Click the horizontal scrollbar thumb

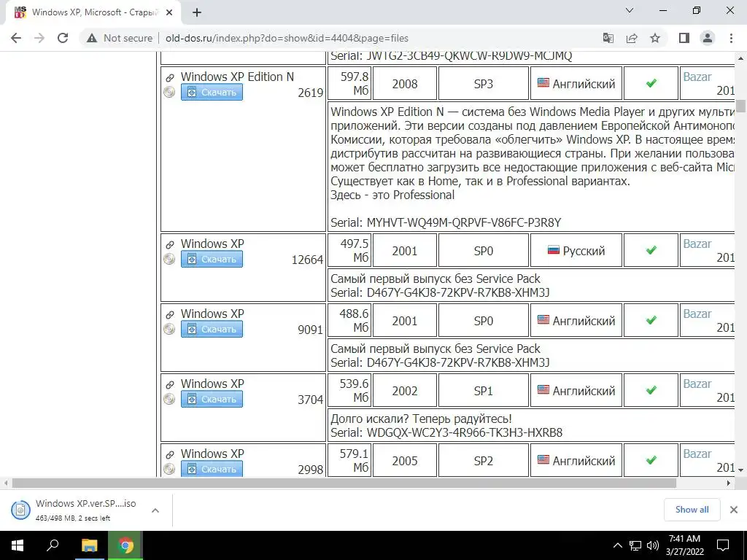[344, 483]
